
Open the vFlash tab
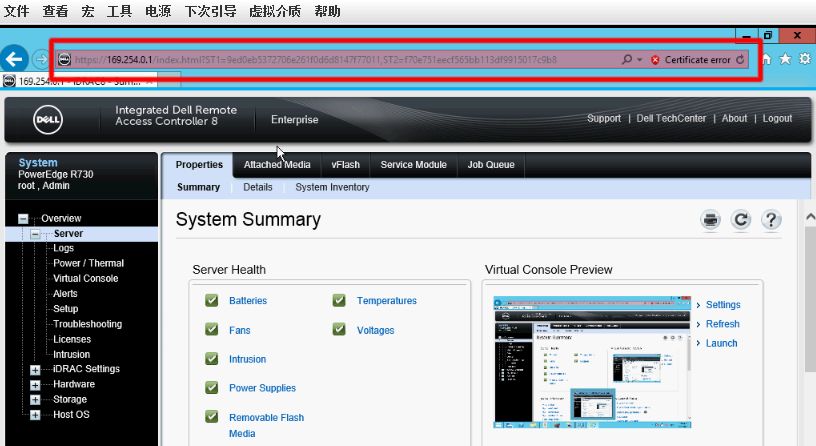coord(346,165)
